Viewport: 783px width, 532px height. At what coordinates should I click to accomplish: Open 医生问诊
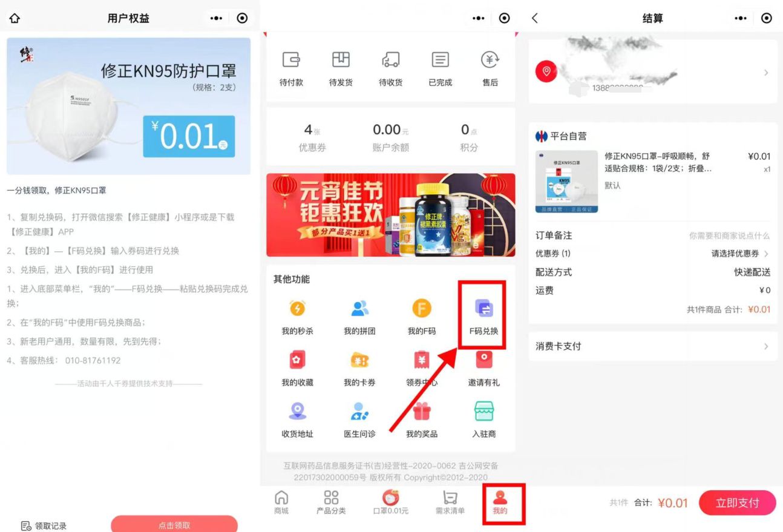coord(359,420)
